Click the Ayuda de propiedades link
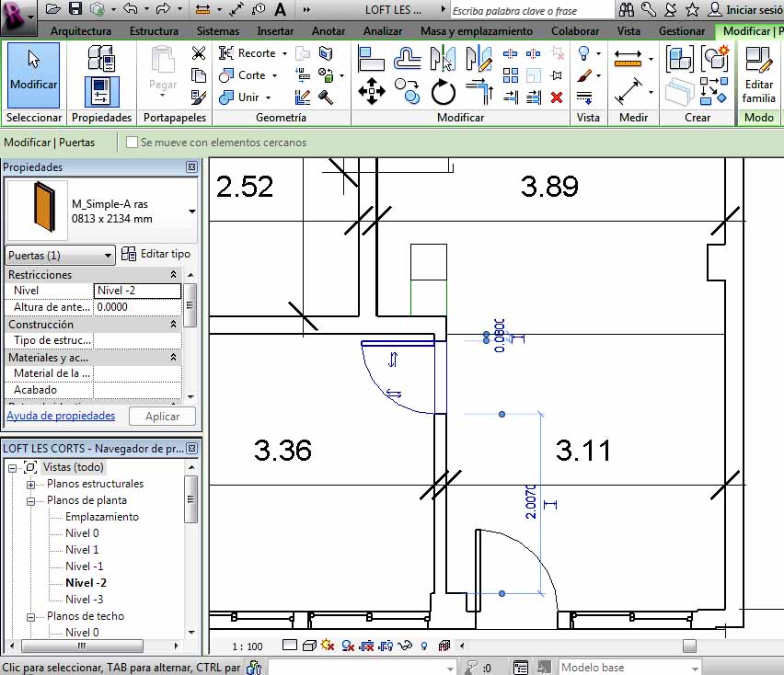Viewport: 784px width, 675px height. tap(61, 416)
